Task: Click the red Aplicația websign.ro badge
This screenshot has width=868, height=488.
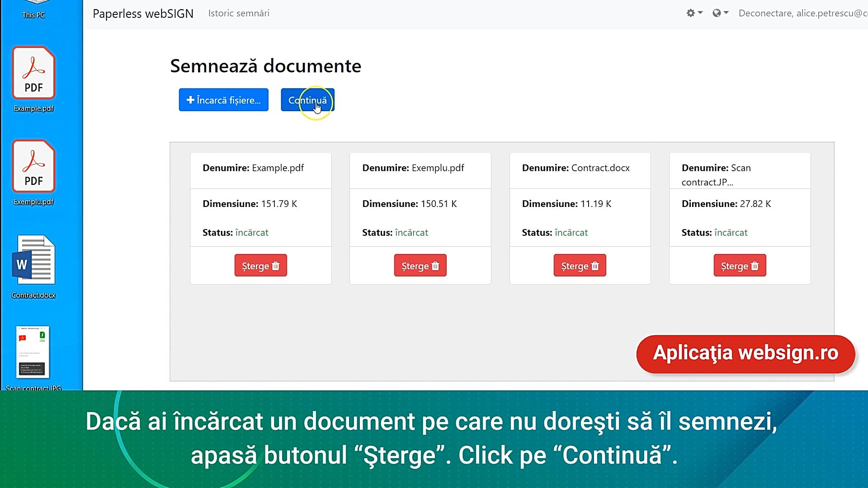Action: (745, 353)
